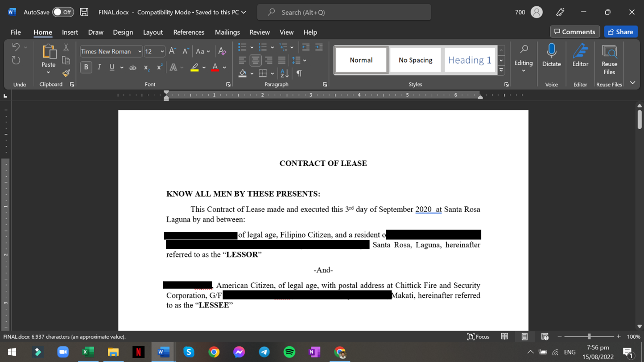Open the font size dropdown
This screenshot has height=362, width=644.
point(162,51)
